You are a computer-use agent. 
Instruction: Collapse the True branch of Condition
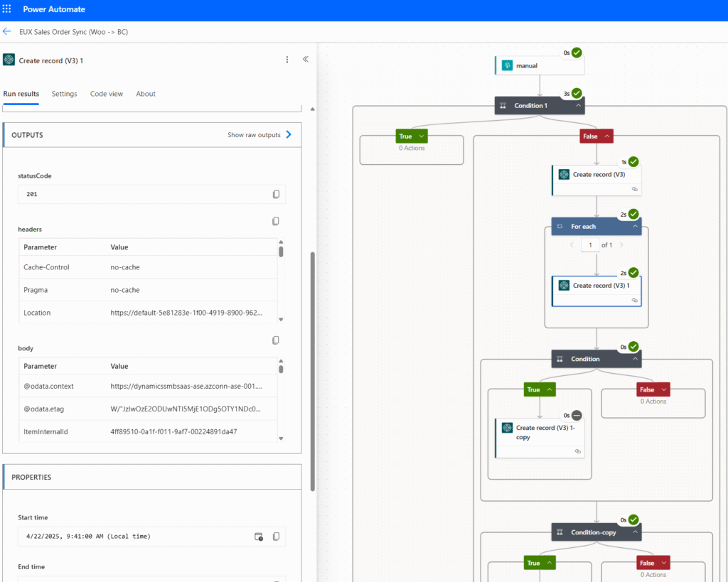[x=550, y=389]
